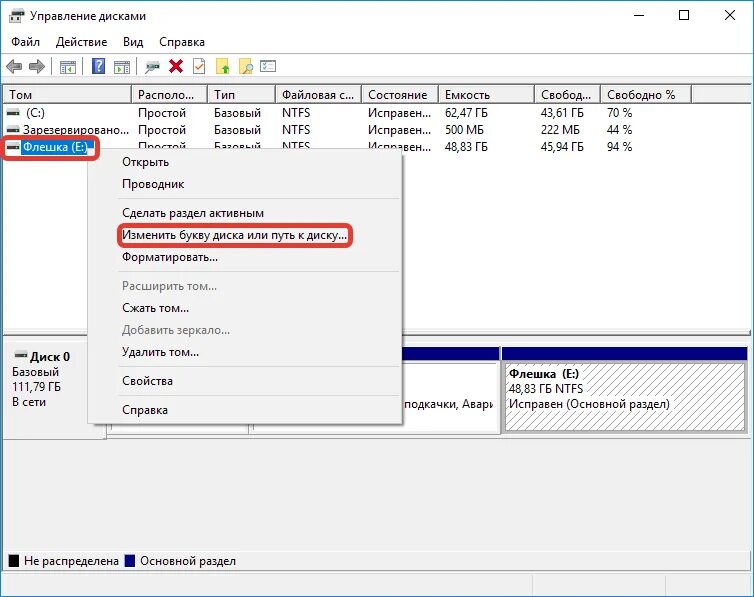Click the 500 МБ capacity cell
The height and width of the screenshot is (597, 754).
pos(464,130)
